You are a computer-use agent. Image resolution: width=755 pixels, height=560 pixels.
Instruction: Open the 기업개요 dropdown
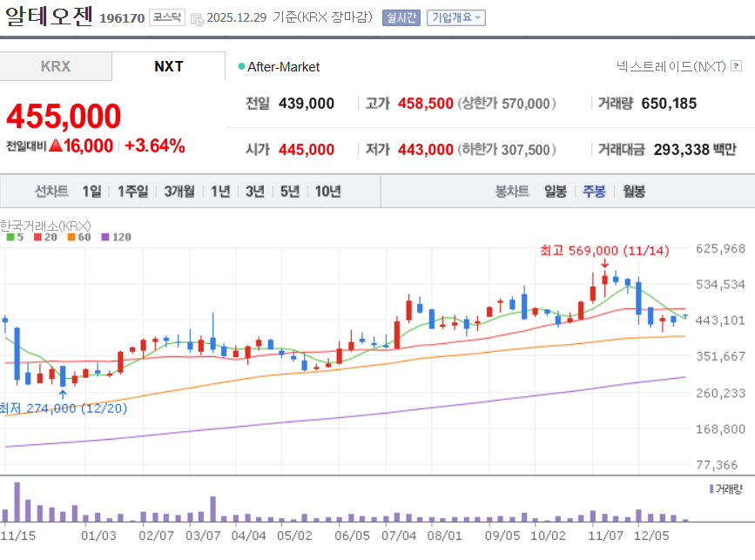(x=456, y=17)
